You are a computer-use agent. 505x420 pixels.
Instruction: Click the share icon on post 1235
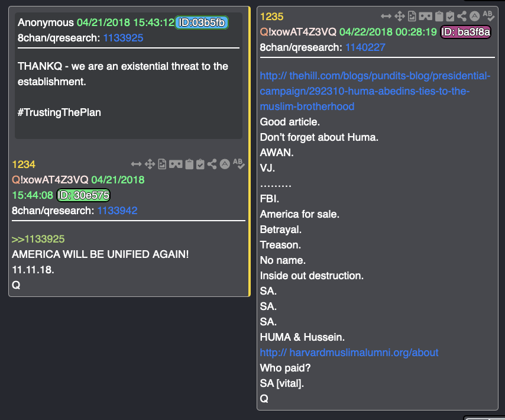(461, 16)
